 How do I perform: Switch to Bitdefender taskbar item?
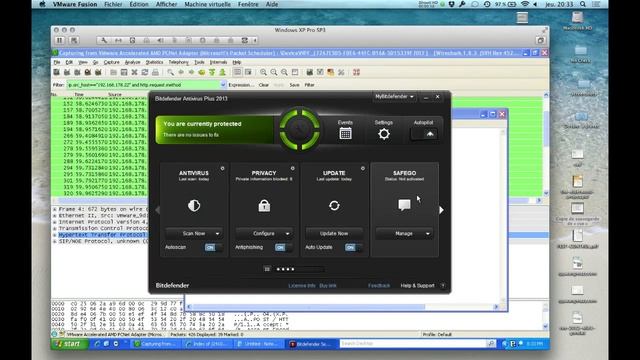tap(311, 344)
